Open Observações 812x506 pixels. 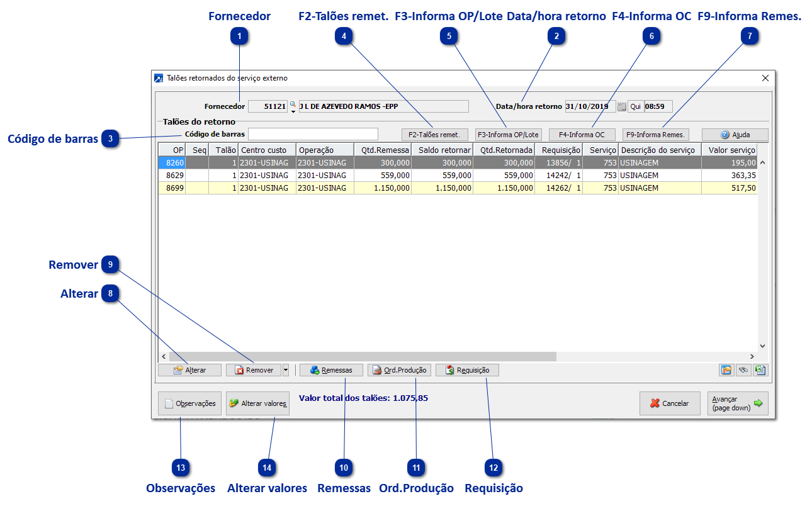pos(190,403)
